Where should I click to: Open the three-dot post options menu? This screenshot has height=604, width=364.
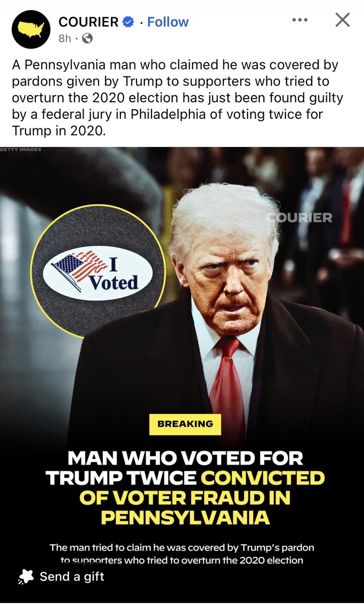click(300, 20)
